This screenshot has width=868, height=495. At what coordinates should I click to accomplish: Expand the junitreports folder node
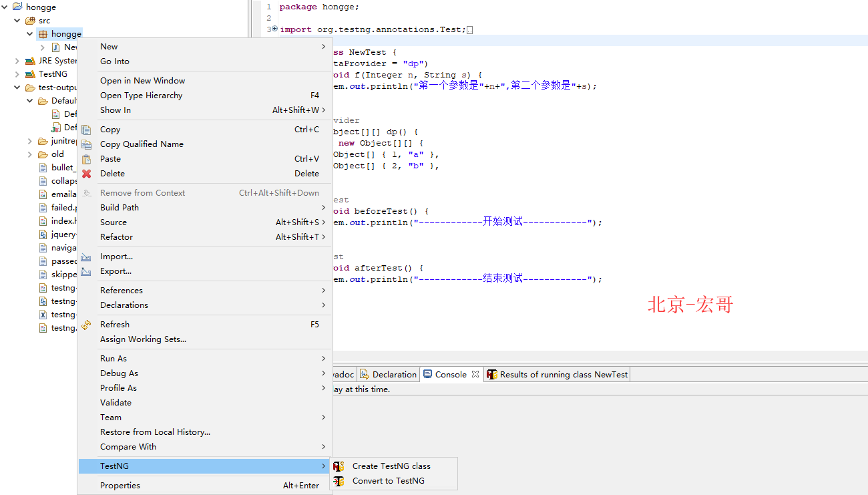(30, 141)
